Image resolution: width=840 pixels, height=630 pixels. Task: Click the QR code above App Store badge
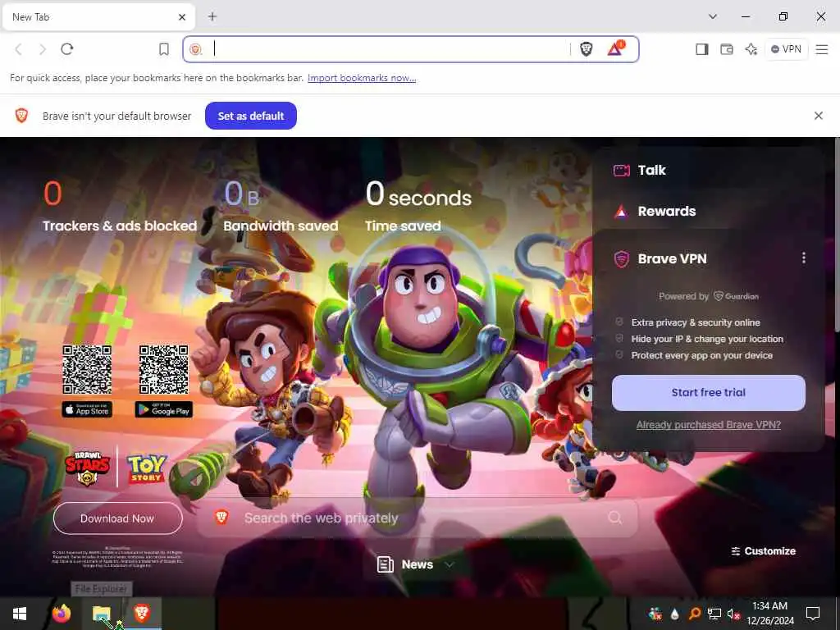pos(87,370)
